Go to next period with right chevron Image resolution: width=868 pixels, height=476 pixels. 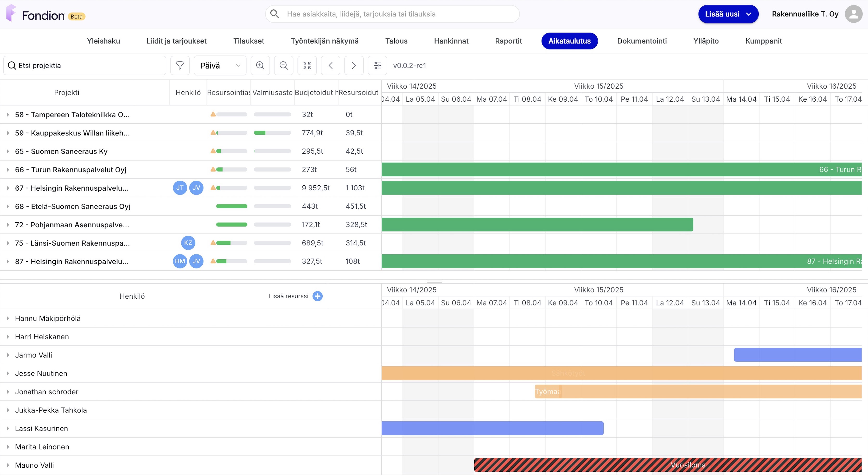click(x=354, y=65)
